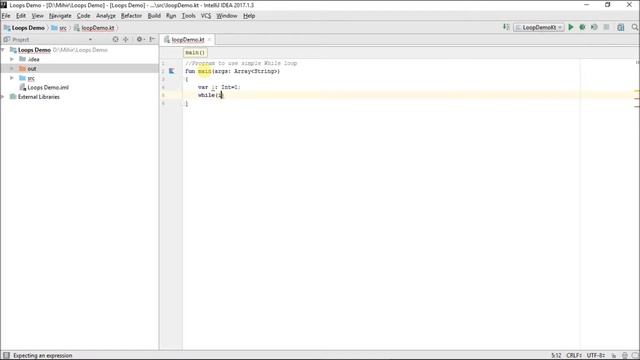Viewport: 640px width, 360px height.
Task: Click Loops Demo in the navigation breadcrumb
Action: 24,28
